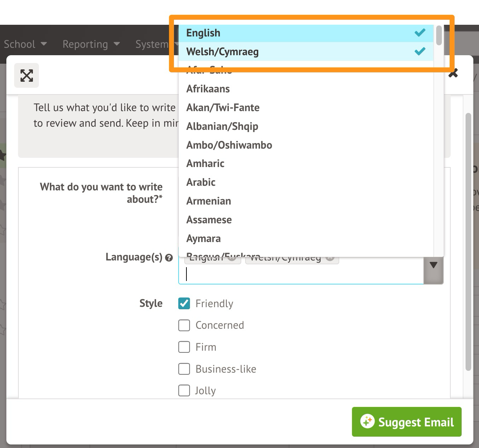Enable the Concerned style checkbox
Screen dimensions: 479x448
click(184, 325)
